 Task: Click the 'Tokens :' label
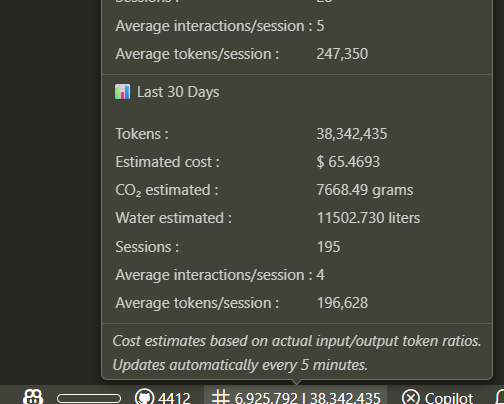coord(142,134)
